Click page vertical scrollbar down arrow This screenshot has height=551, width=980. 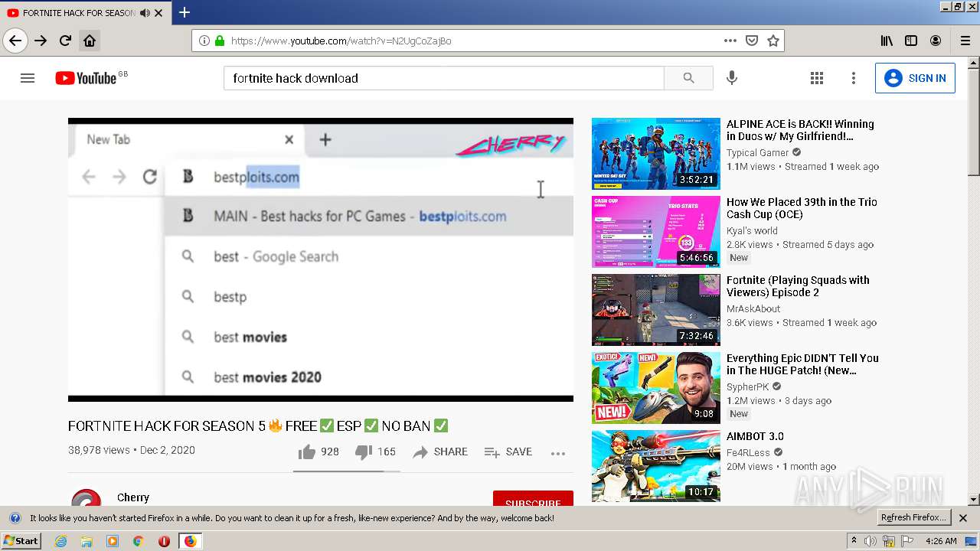point(974,500)
